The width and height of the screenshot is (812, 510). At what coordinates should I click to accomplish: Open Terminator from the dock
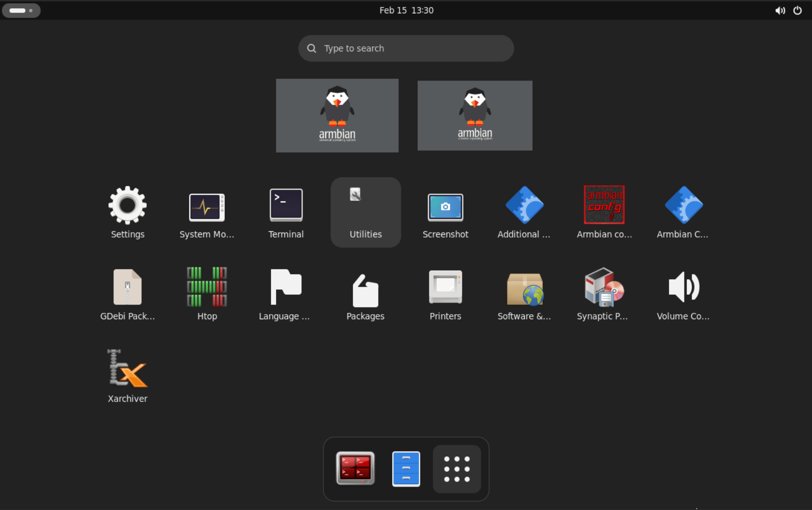[356, 469]
